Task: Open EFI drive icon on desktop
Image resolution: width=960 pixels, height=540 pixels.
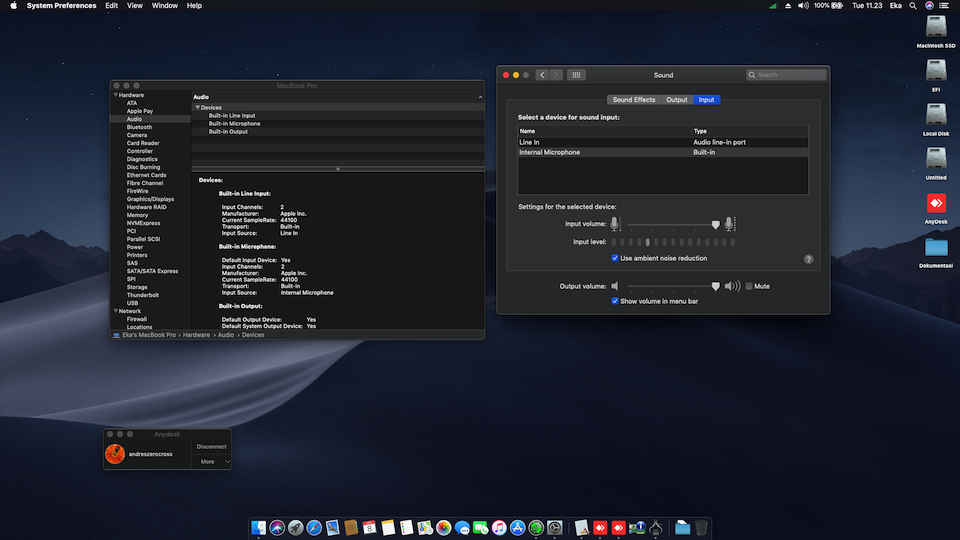Action: coord(936,75)
